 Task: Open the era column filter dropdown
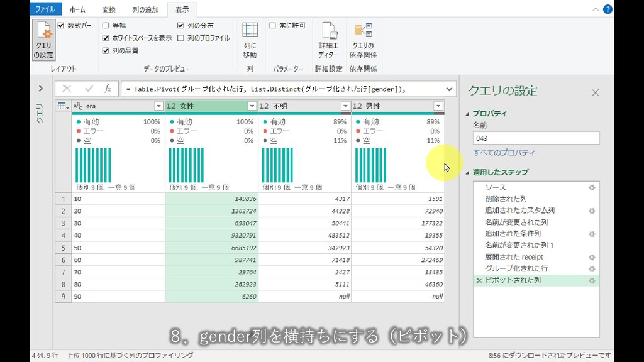pos(158,106)
